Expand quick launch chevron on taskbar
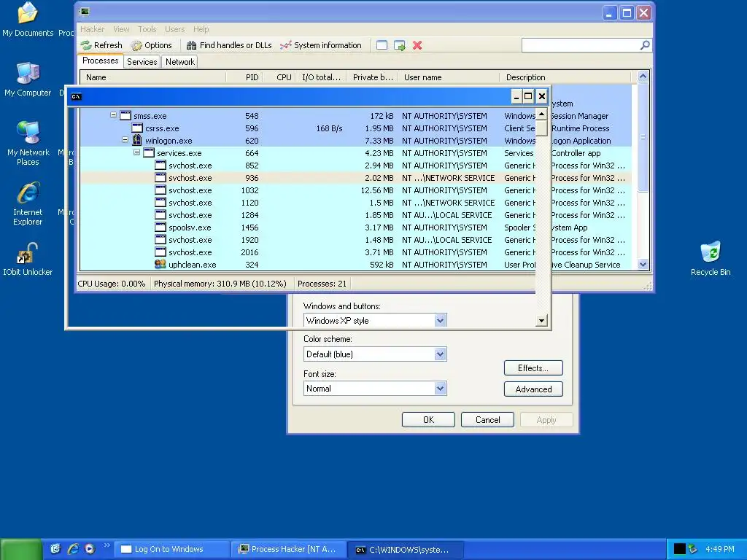Viewport: 747px width, 560px height. coord(107,545)
